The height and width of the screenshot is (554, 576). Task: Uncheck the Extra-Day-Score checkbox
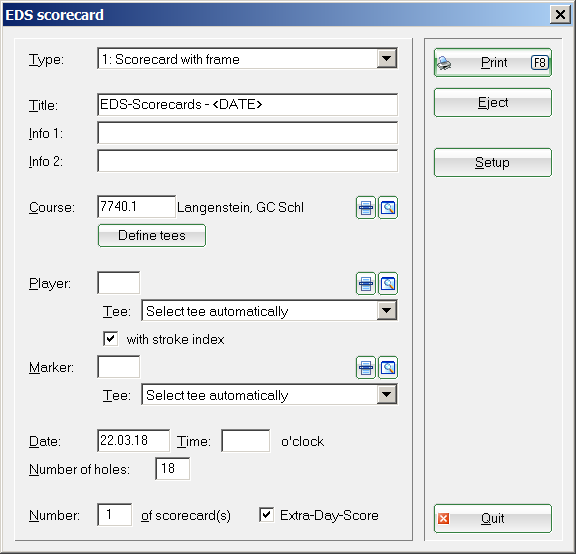point(266,515)
